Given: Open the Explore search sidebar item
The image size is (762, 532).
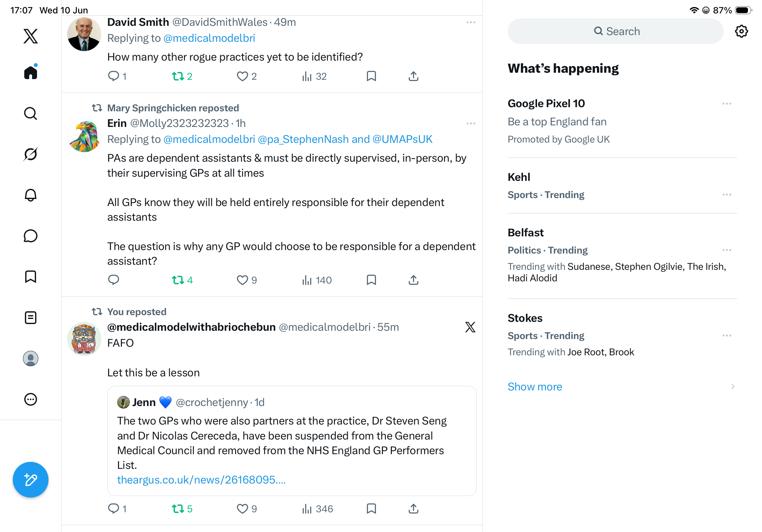Looking at the screenshot, I should coord(31,113).
